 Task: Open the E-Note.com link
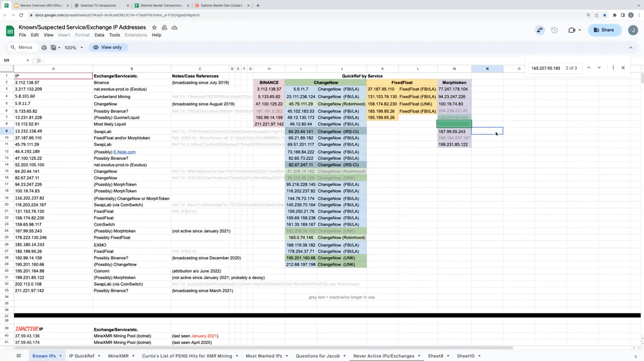coord(124,152)
